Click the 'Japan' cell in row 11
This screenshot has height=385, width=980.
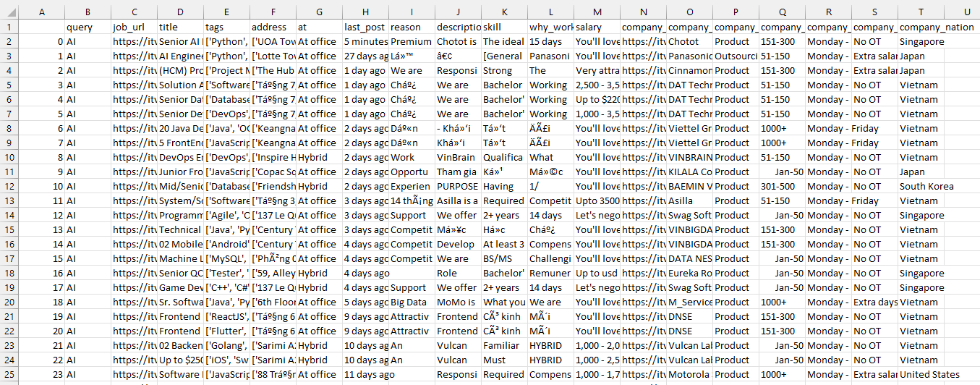pyautogui.click(x=921, y=172)
